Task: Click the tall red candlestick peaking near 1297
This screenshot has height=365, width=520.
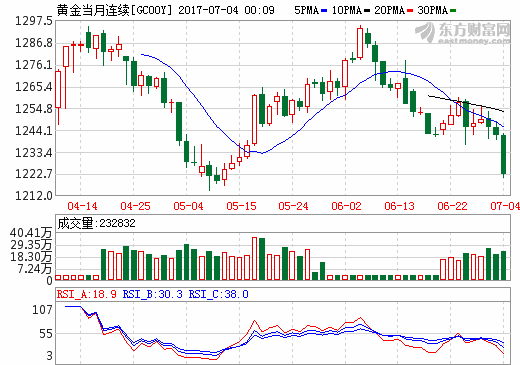Action: coord(360,43)
